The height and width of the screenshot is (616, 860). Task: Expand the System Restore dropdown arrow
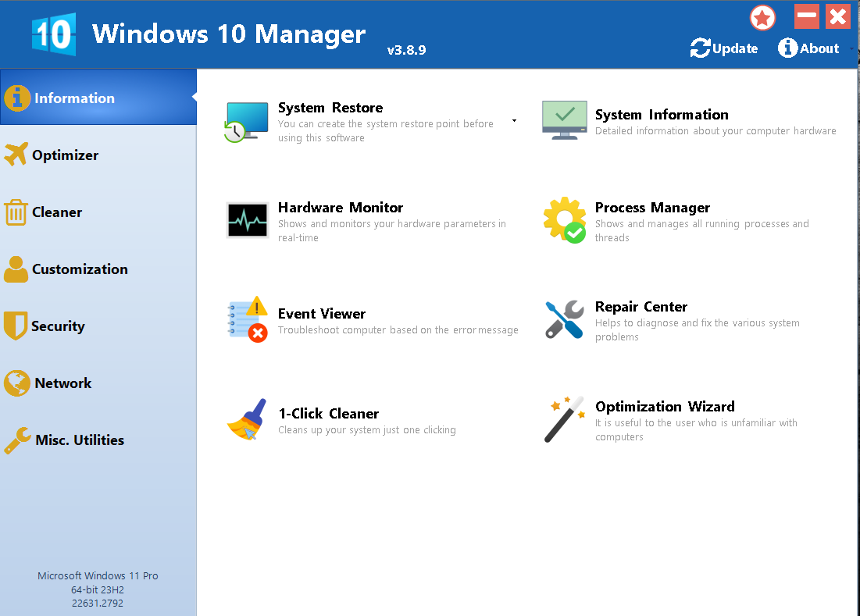(x=514, y=120)
